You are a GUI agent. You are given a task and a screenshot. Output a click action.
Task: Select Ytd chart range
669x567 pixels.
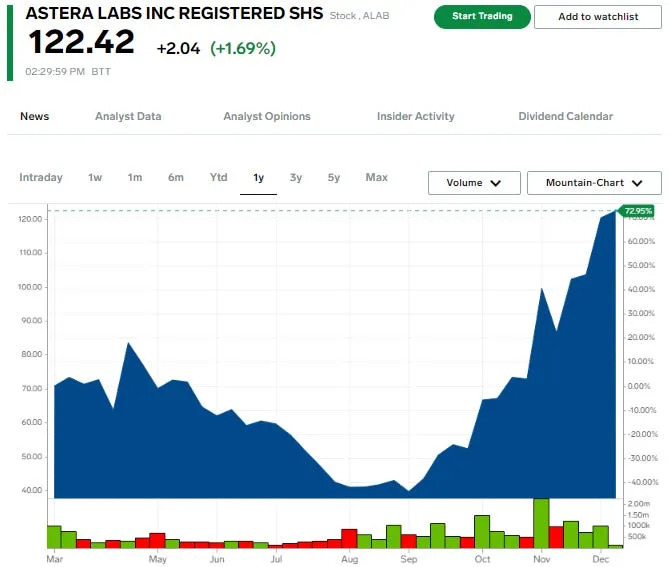[218, 177]
